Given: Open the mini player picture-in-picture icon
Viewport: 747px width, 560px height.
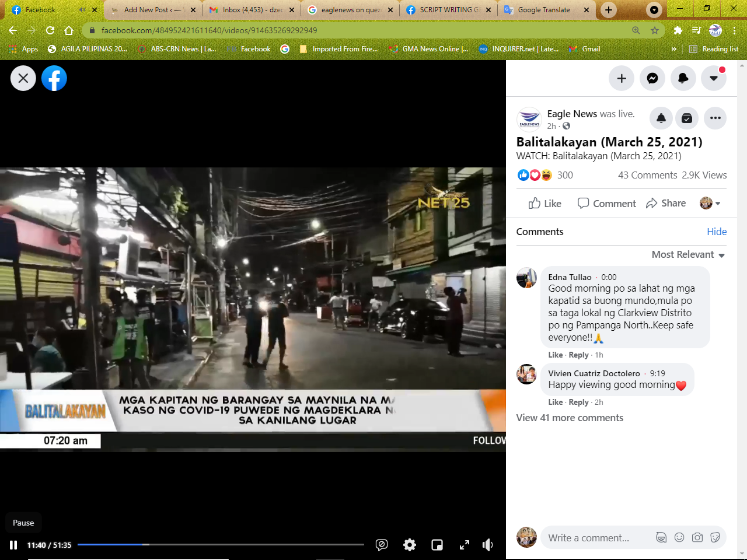Looking at the screenshot, I should tap(437, 545).
